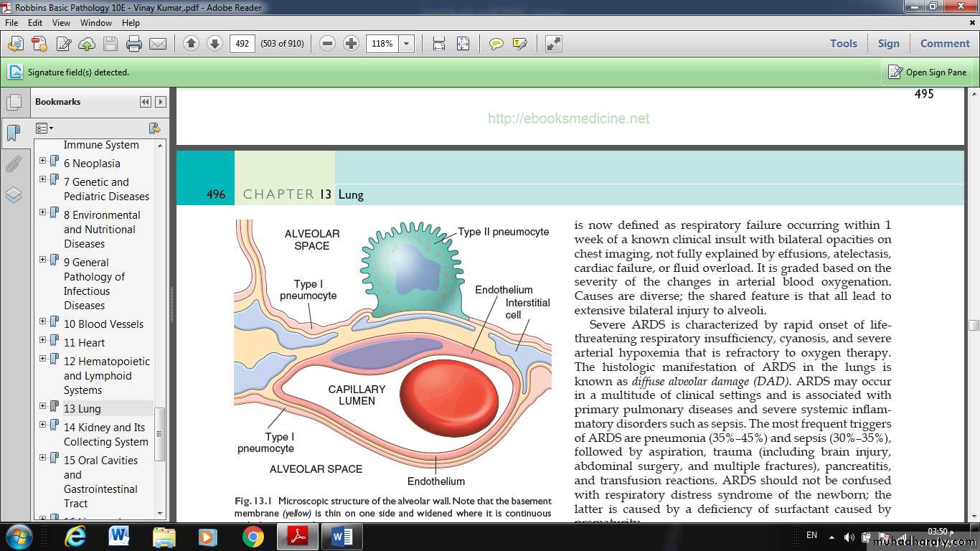Screen dimensions: 980x551
Task: Go to previous page arrow
Action: [x=191, y=44]
